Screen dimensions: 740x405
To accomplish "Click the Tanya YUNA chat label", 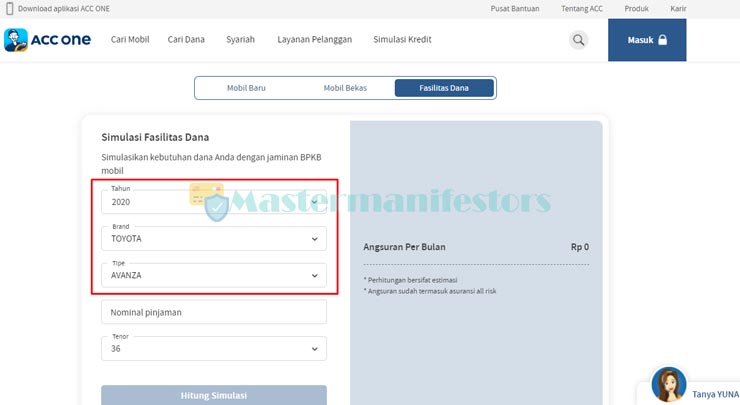I will coord(715,394).
